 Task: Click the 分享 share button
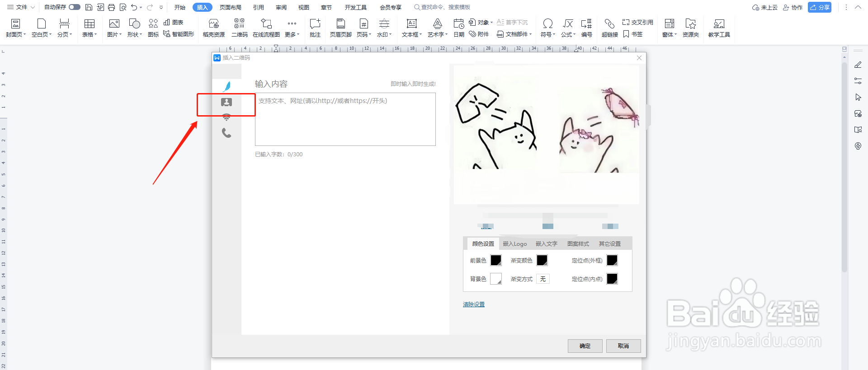click(820, 7)
